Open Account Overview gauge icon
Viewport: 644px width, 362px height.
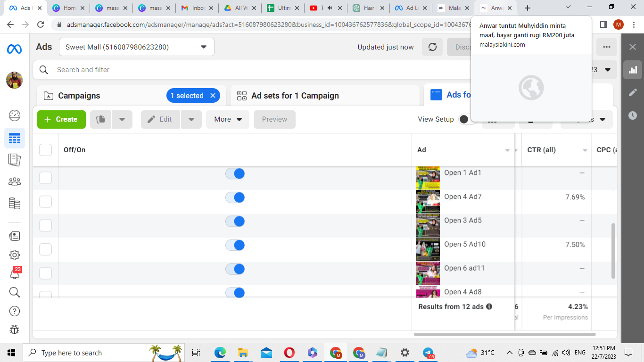coord(15,115)
